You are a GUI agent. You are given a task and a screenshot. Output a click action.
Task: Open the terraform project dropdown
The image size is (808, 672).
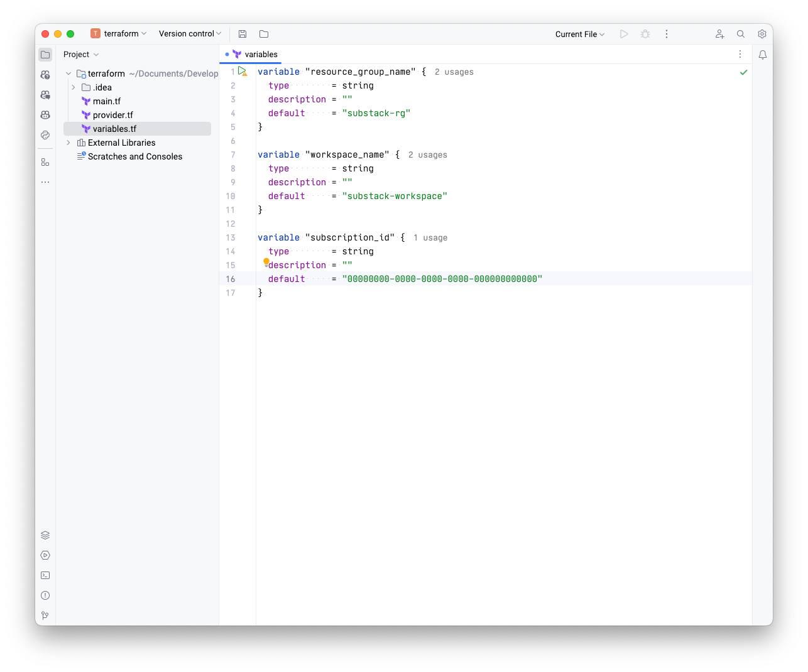click(119, 33)
